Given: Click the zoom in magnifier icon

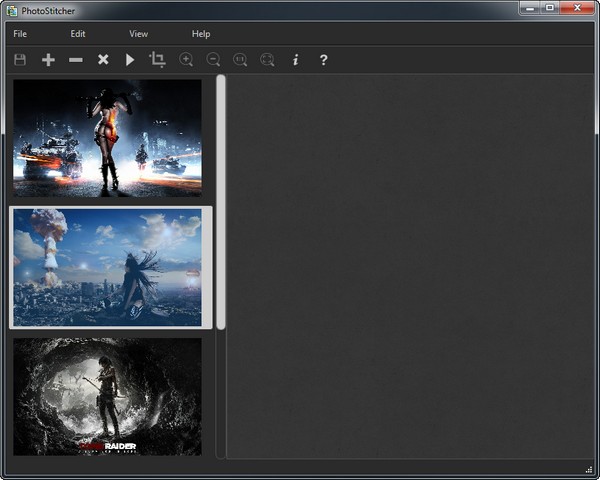Looking at the screenshot, I should (186, 60).
